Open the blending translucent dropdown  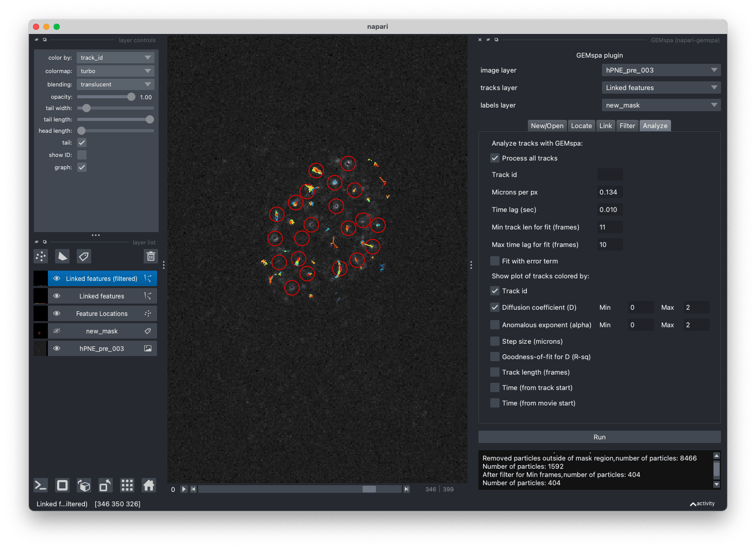pos(115,84)
